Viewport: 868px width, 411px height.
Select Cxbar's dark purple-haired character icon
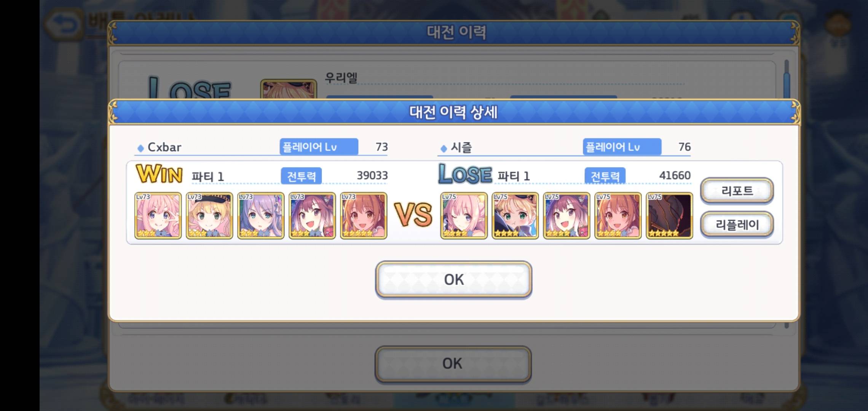pos(312,215)
